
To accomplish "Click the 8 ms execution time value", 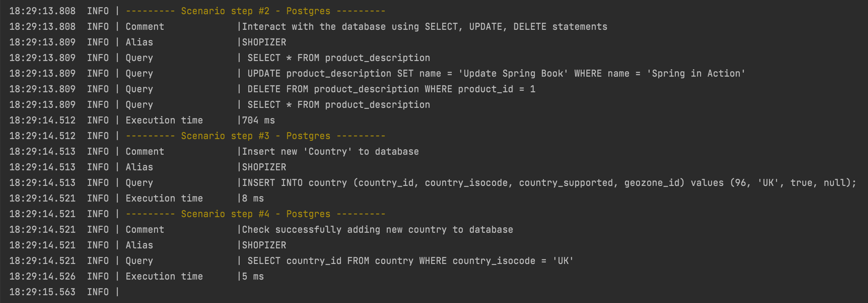I will click(253, 198).
